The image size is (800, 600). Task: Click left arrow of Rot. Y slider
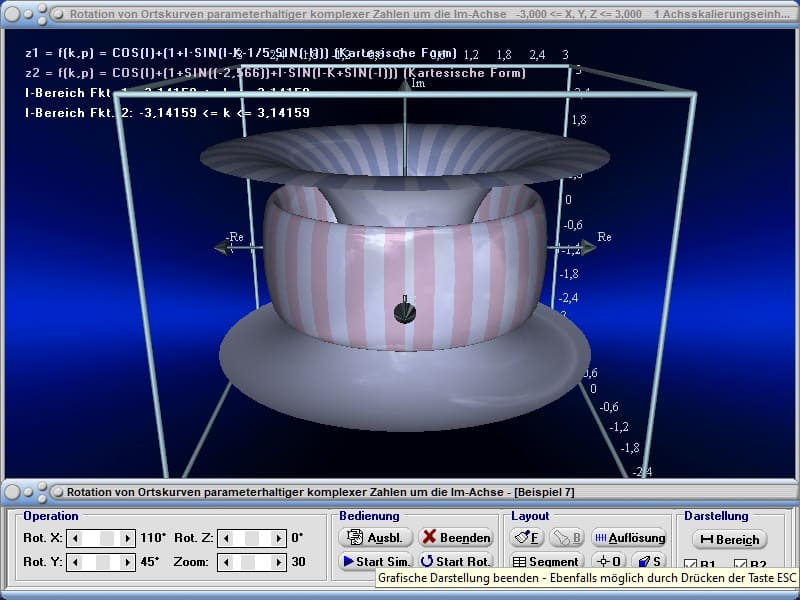(x=75, y=562)
